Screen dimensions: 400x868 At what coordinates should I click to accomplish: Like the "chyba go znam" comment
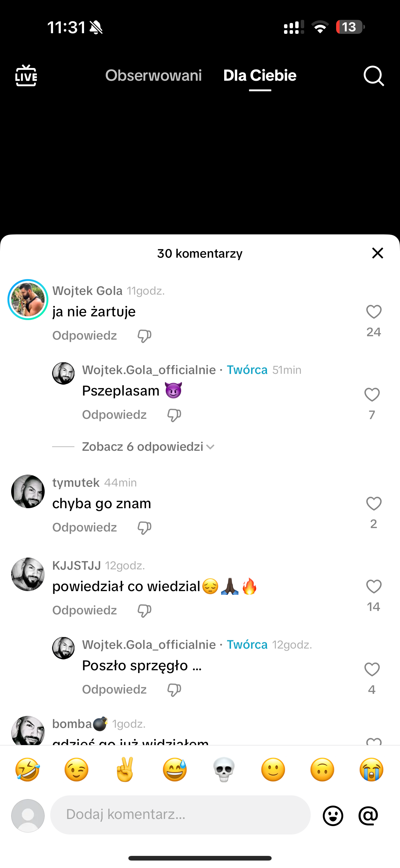[x=374, y=504]
